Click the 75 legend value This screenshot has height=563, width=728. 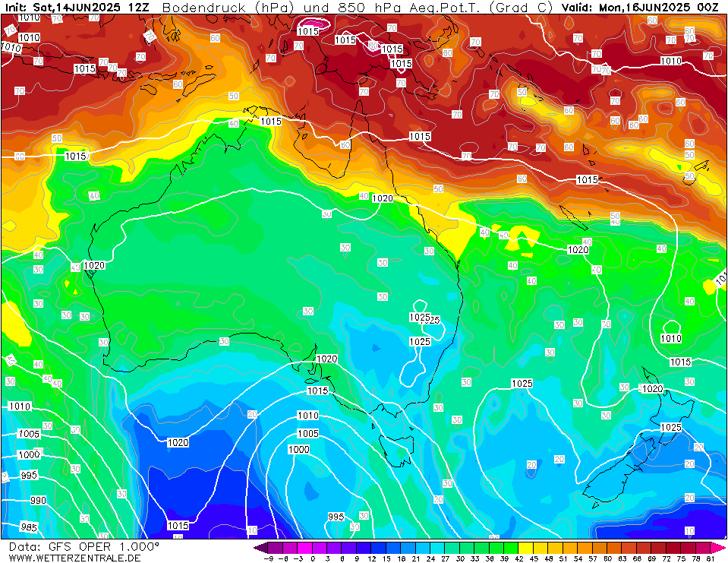pyautogui.click(x=680, y=558)
